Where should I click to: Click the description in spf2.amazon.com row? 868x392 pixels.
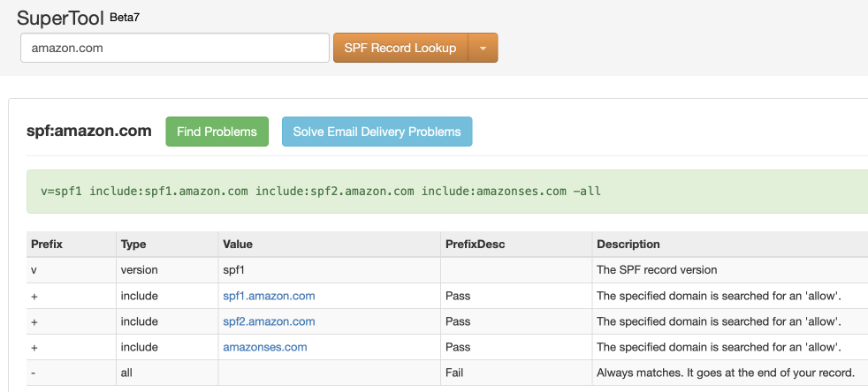[719, 321]
